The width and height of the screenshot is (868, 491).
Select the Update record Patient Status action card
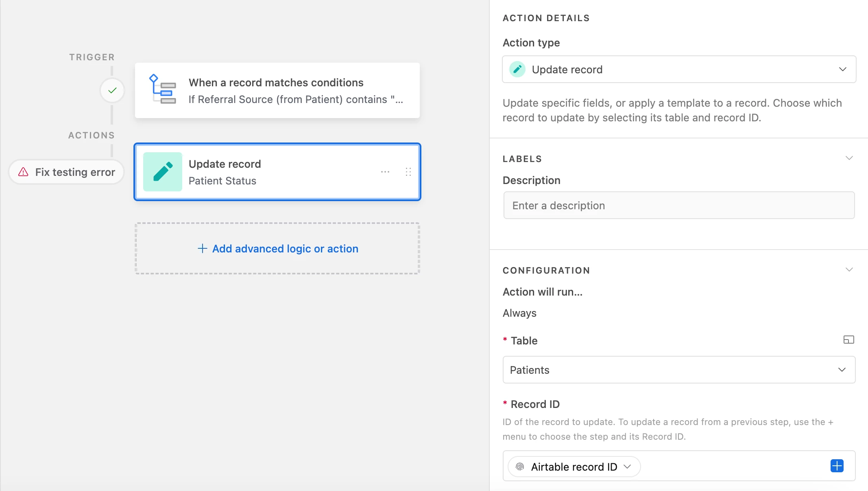277,172
